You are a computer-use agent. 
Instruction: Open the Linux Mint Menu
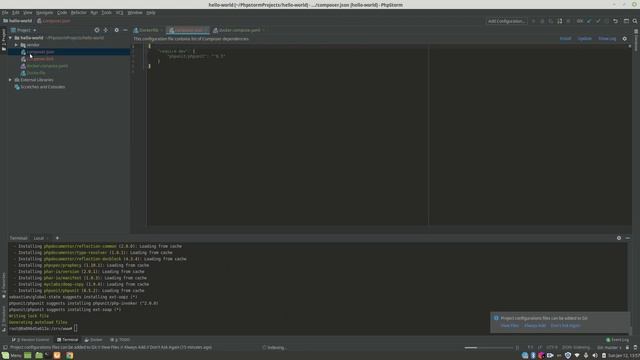click(x=11, y=356)
